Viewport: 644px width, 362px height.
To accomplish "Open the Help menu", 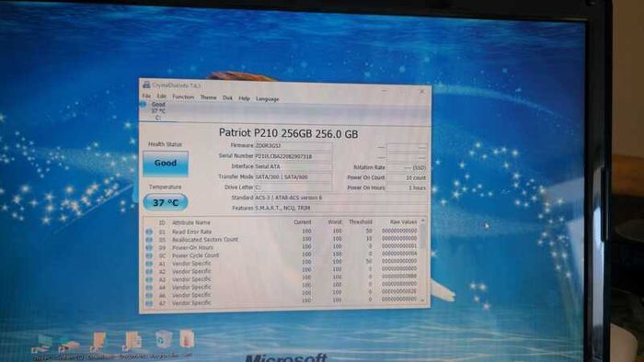I will tap(244, 98).
